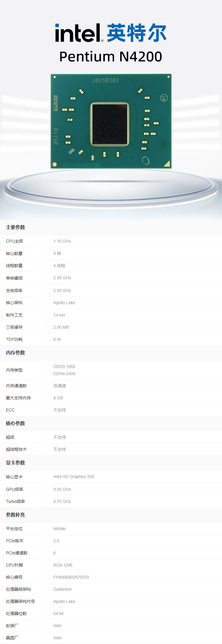Click the 8 GB 最大支持内存 value

coord(58,398)
